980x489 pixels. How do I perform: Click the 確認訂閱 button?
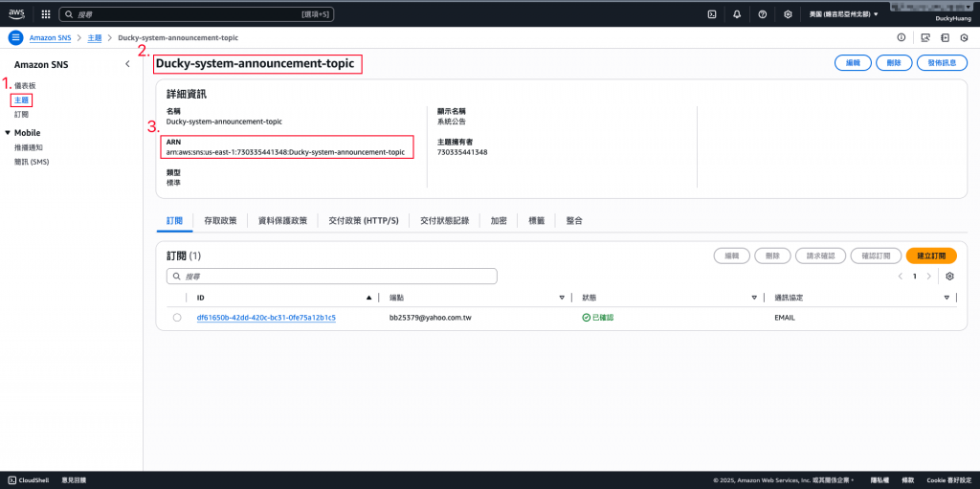[x=876, y=256]
